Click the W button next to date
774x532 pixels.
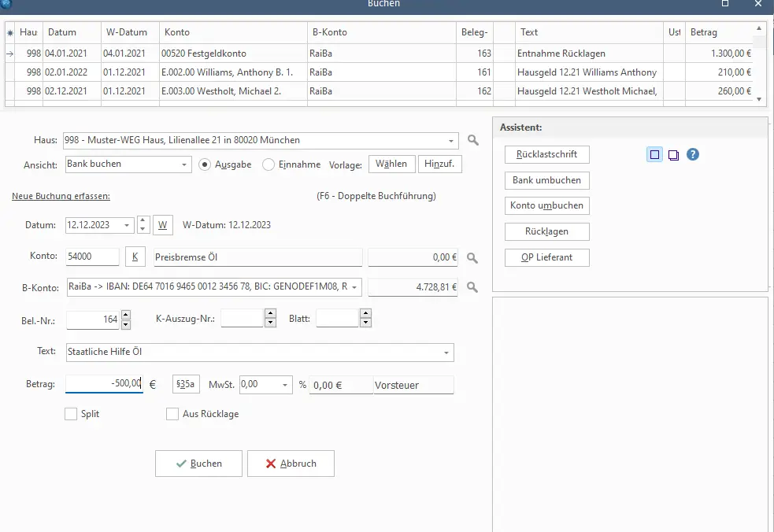coord(163,225)
